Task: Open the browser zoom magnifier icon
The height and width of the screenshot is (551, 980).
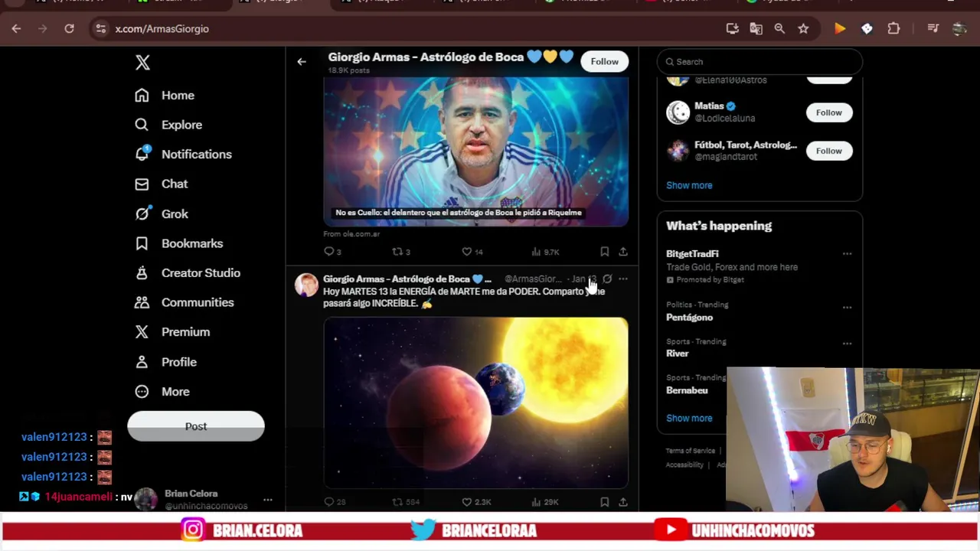Action: 779,29
